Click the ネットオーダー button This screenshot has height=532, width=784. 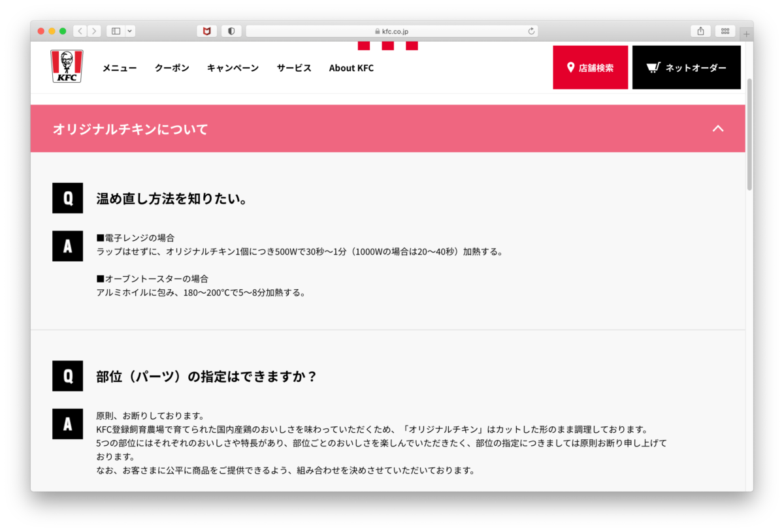coord(686,67)
